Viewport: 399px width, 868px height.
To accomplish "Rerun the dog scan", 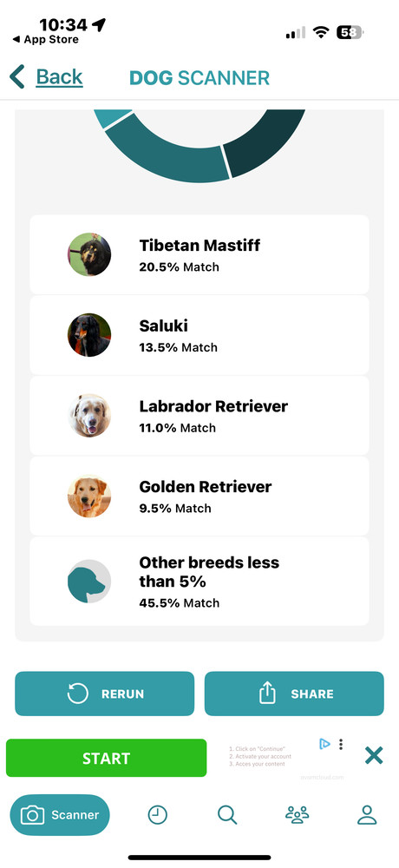I will click(x=105, y=694).
